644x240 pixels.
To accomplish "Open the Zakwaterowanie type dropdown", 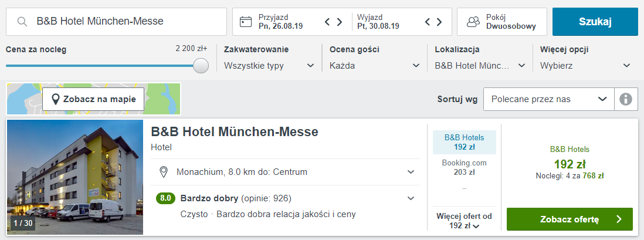I will tap(269, 66).
